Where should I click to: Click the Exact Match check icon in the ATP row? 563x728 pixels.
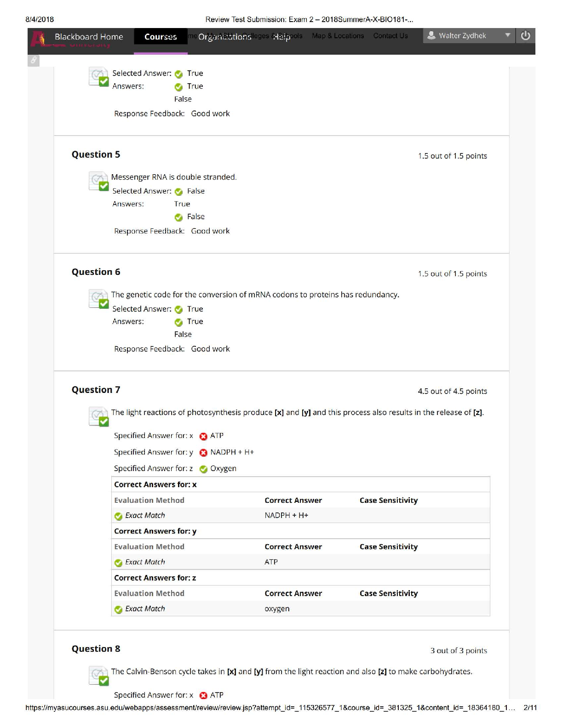118,563
